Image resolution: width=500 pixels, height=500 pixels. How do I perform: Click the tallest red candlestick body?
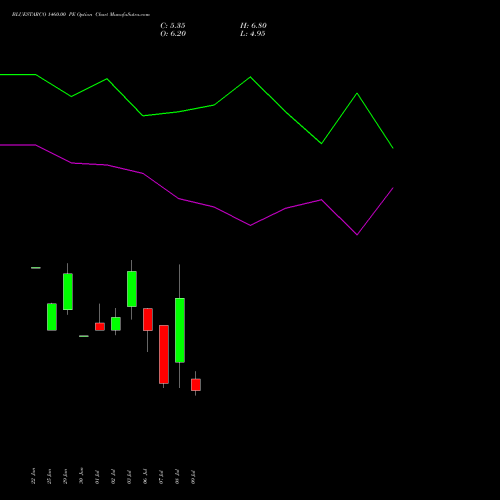tap(164, 354)
